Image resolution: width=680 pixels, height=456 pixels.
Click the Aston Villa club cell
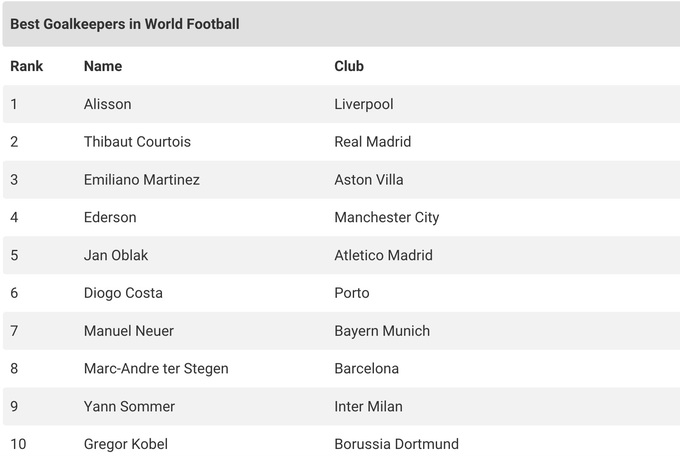tap(369, 180)
